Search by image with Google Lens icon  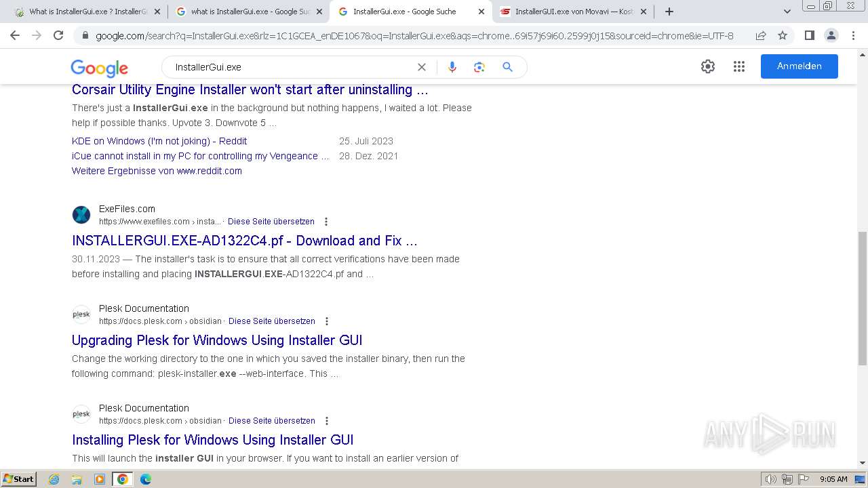pyautogui.click(x=479, y=67)
